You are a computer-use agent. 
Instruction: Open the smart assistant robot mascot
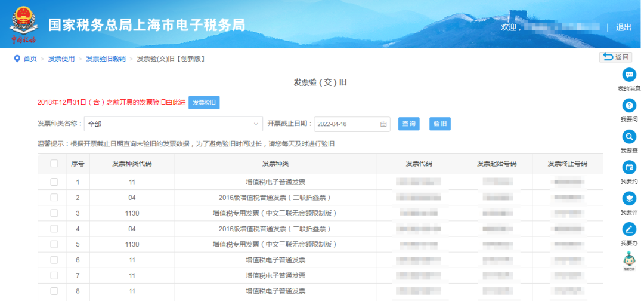pyautogui.click(x=629, y=261)
